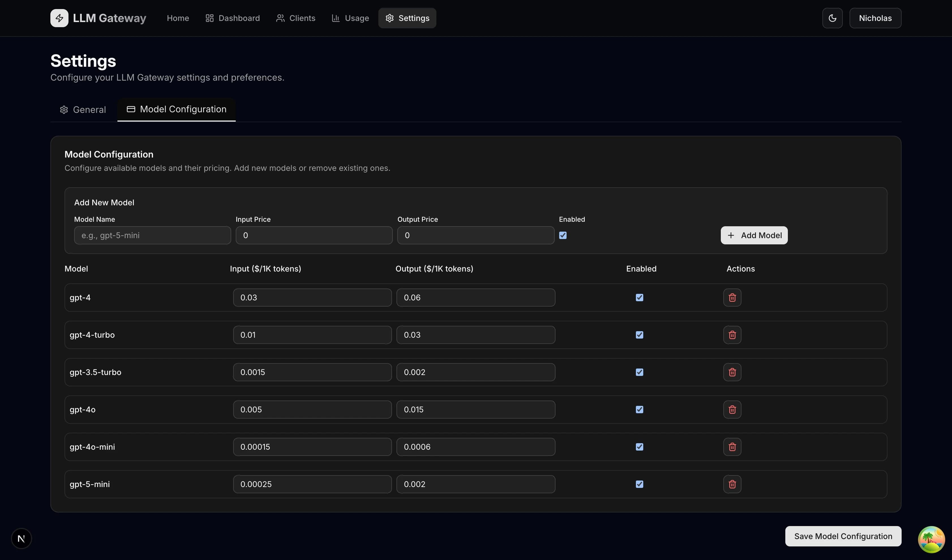This screenshot has height=560, width=952.
Task: Click the Clients people icon
Action: coord(280,18)
